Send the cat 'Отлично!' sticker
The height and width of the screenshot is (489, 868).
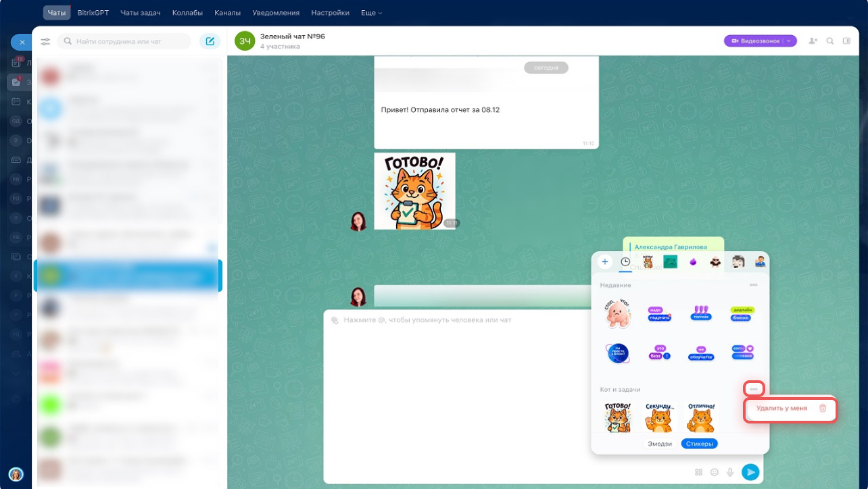[x=701, y=417]
